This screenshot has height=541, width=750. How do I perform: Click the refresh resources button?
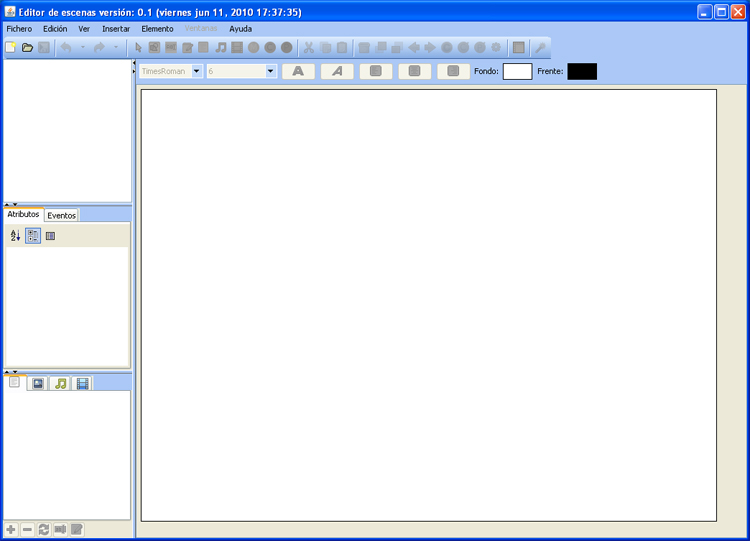[x=44, y=530]
